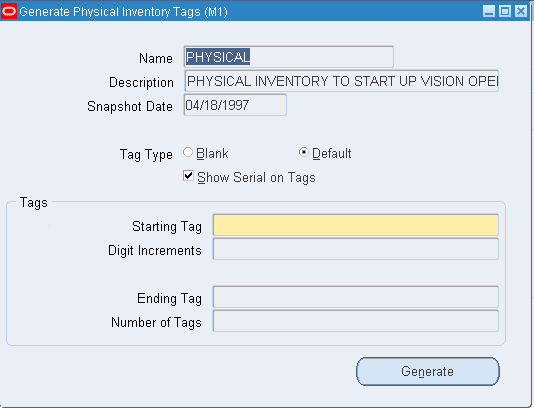Screen dimensions: 534x408
Task: Minimize the Generate Physical Inventory Tags window
Action: (489, 11)
